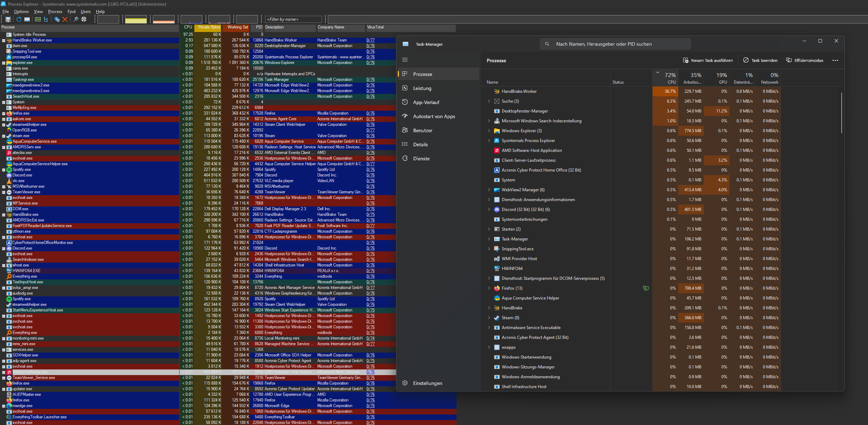Expand WebView2 Manager (6) group

[489, 190]
